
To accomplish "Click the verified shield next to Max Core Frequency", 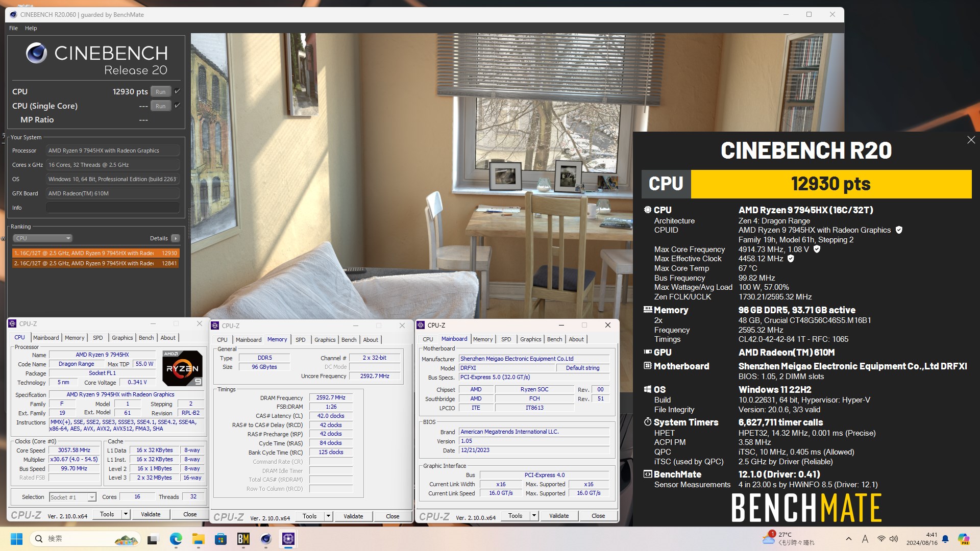I will tap(817, 249).
